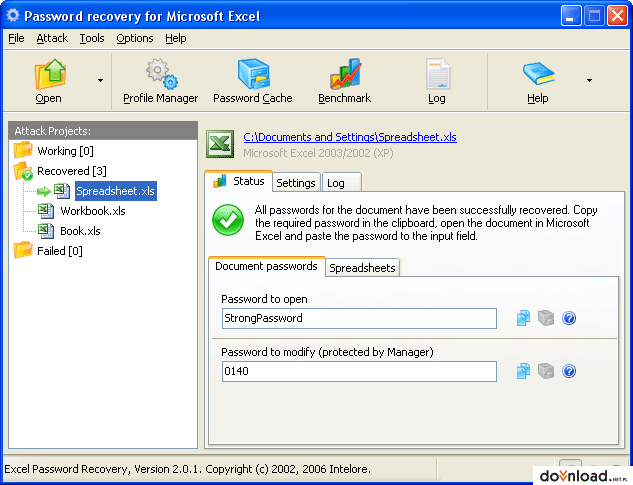Screen dimensions: 633x485
Task: Launch the Benchmark tool
Action: pyautogui.click(x=344, y=81)
